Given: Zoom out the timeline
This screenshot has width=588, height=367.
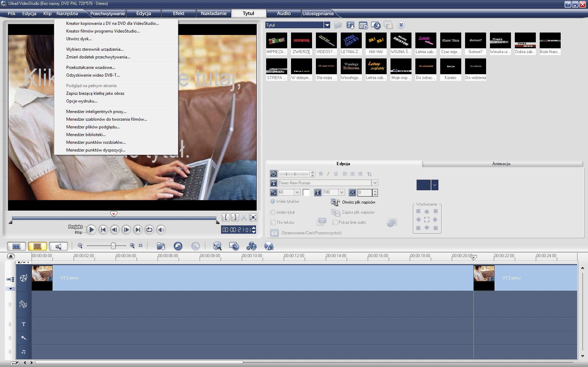Looking at the screenshot, I should (80, 246).
